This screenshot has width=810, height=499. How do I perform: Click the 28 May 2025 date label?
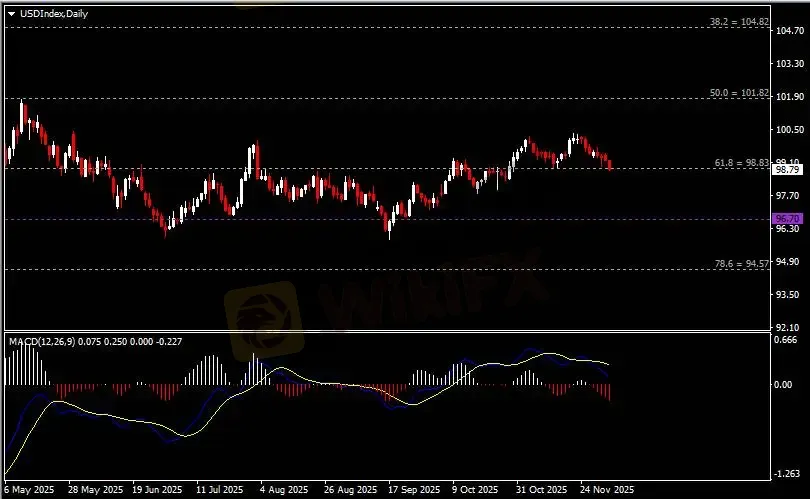pyautogui.click(x=96, y=490)
